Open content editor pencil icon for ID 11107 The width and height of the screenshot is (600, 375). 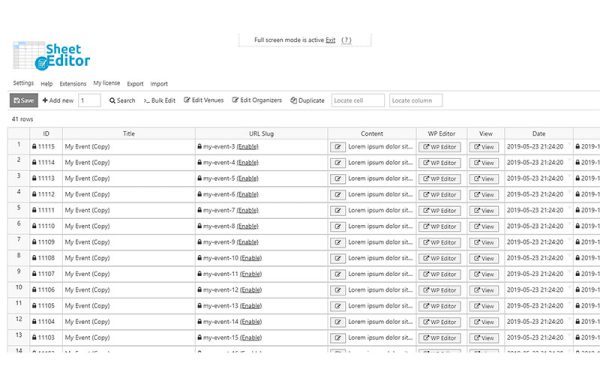coord(338,274)
